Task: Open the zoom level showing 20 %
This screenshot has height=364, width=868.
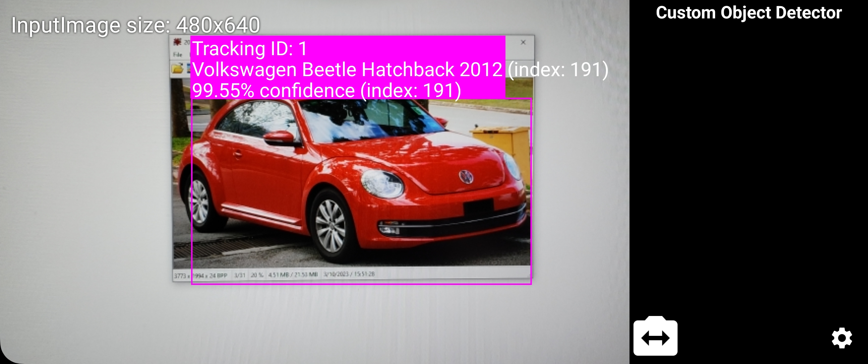Action: coord(257,275)
